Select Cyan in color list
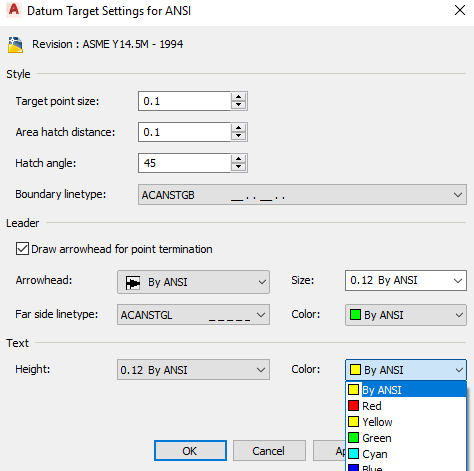The width and height of the screenshot is (474, 471). [406, 454]
